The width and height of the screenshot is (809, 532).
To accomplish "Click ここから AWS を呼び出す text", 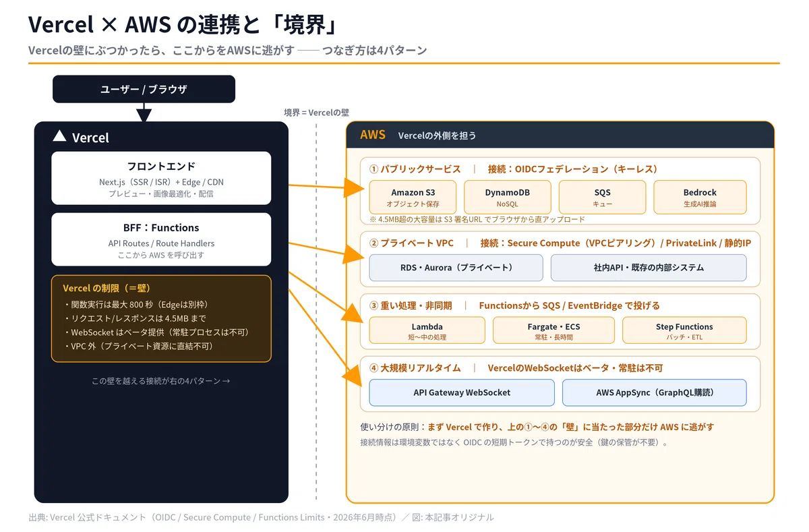I will (161, 255).
